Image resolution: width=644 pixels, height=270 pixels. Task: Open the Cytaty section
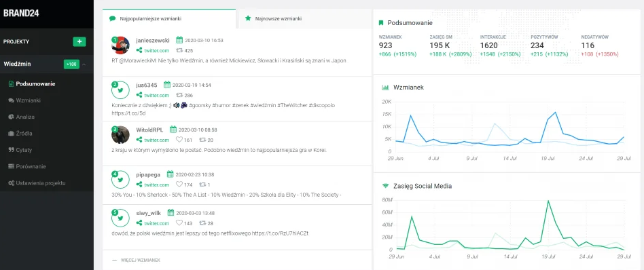coord(20,150)
